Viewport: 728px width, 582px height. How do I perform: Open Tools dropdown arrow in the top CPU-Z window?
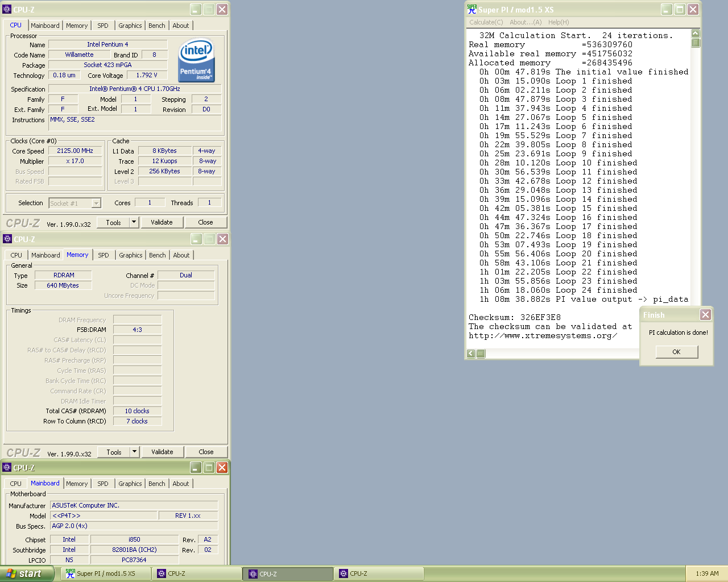click(134, 222)
